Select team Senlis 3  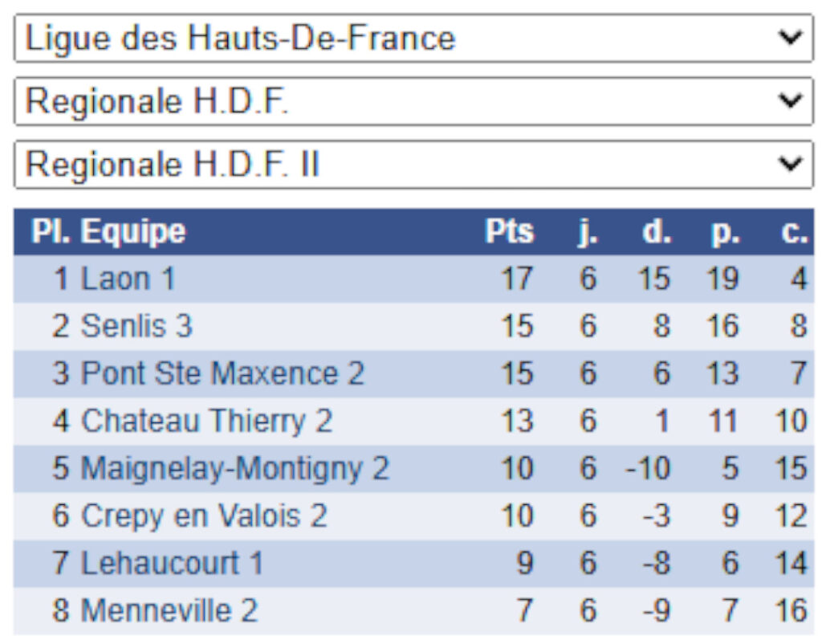click(x=136, y=326)
